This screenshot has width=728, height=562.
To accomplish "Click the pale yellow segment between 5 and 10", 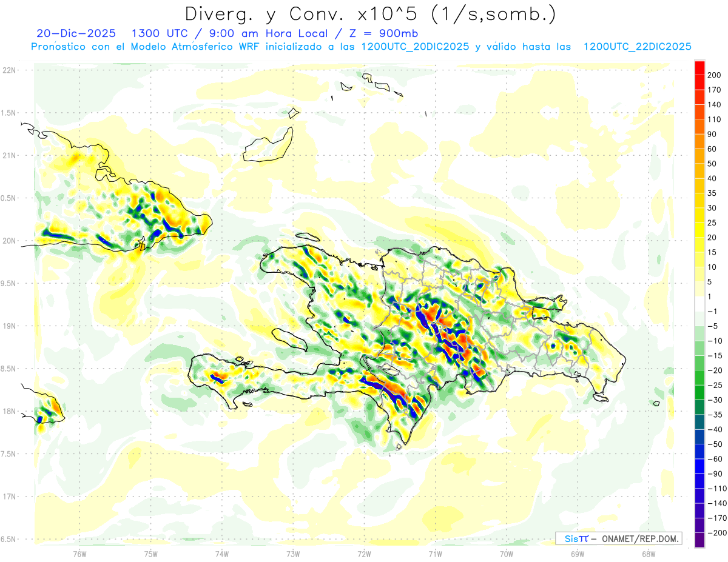I will pyautogui.click(x=700, y=275).
